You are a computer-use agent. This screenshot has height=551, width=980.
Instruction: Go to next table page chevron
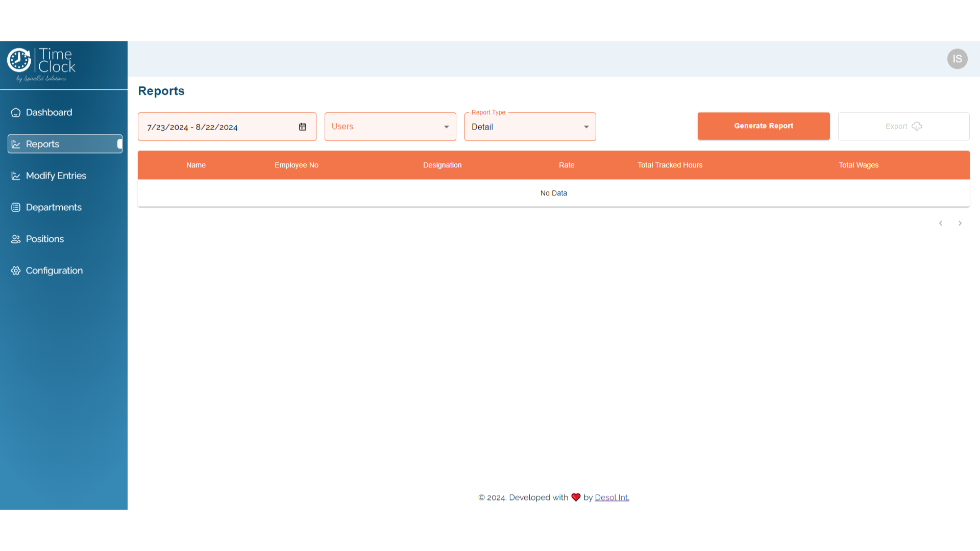pos(960,223)
